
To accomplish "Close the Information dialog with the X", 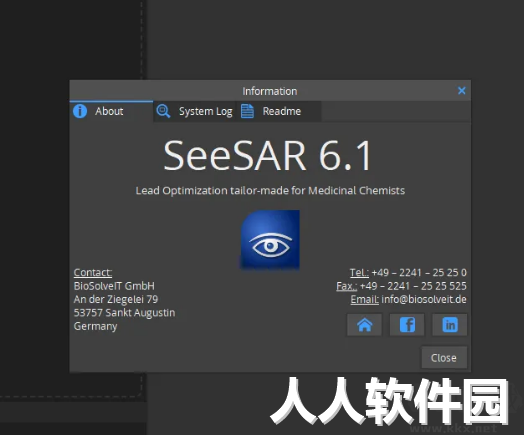I will click(462, 91).
